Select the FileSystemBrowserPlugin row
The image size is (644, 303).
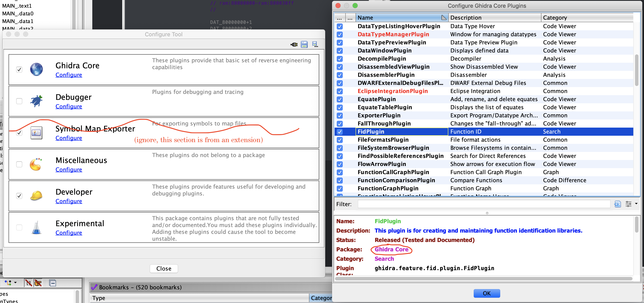(484, 148)
